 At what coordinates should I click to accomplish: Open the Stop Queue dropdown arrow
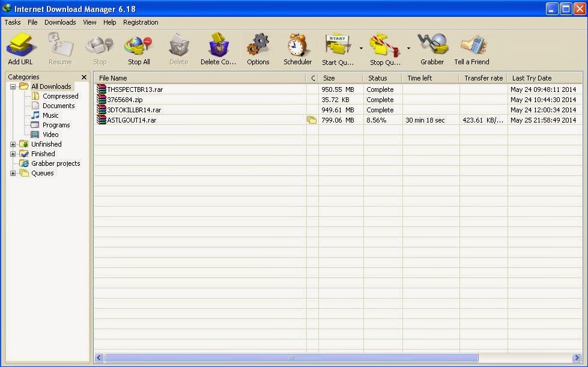click(408, 48)
